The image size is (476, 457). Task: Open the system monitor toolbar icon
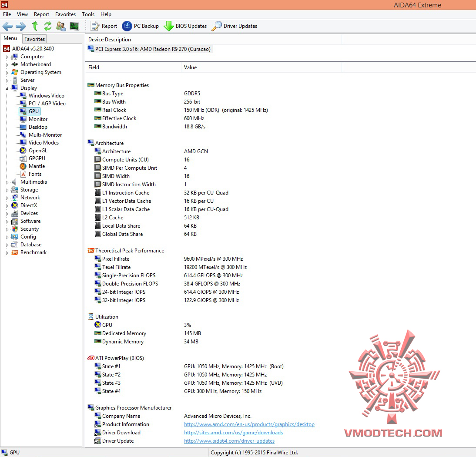74,26
